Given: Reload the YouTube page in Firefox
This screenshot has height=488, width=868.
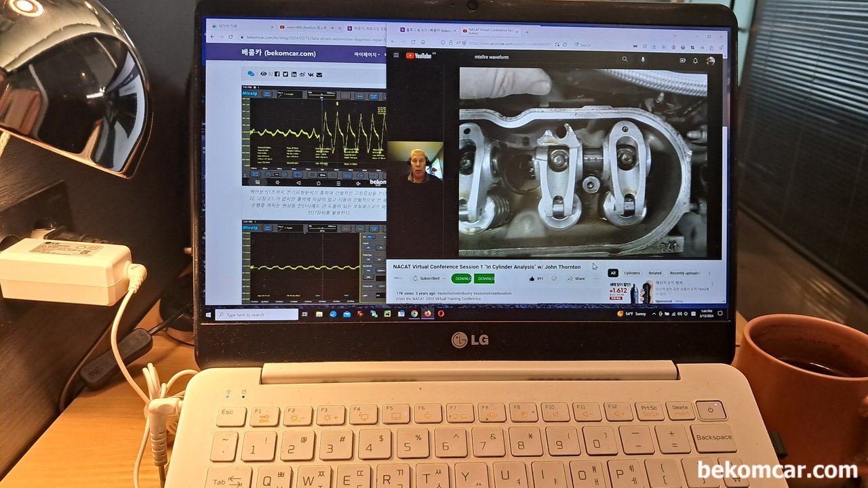Looking at the screenshot, I should point(413,42).
